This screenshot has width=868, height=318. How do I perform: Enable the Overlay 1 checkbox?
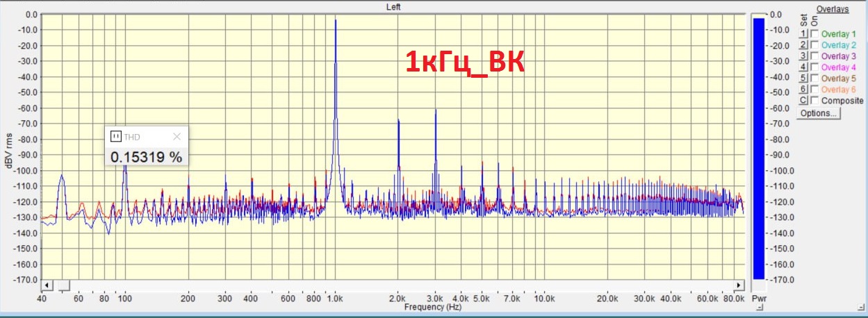814,34
